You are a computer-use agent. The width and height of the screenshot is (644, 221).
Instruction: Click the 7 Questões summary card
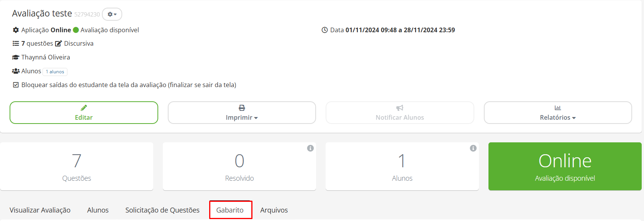tap(77, 166)
